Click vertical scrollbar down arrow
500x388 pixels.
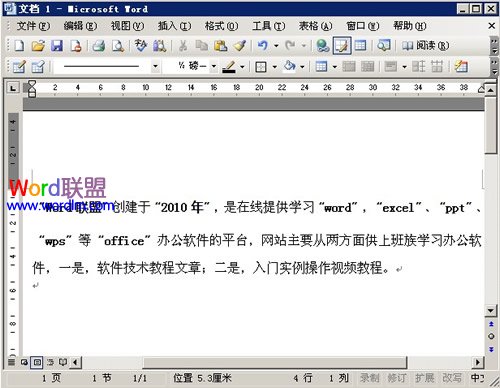point(491,311)
